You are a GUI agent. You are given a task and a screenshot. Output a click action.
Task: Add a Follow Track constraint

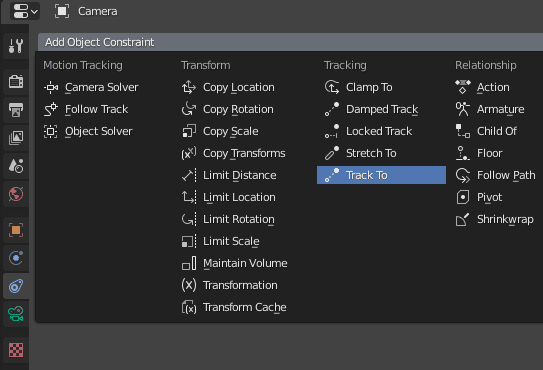(86, 109)
